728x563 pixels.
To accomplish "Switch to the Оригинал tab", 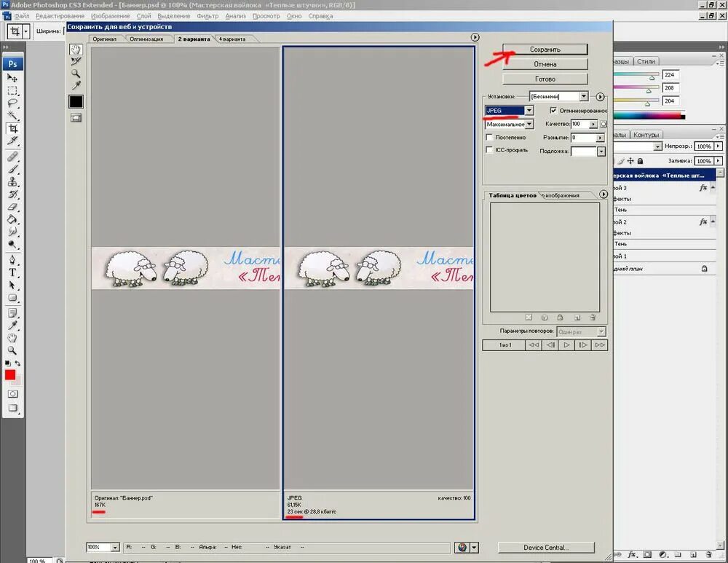I will point(104,39).
